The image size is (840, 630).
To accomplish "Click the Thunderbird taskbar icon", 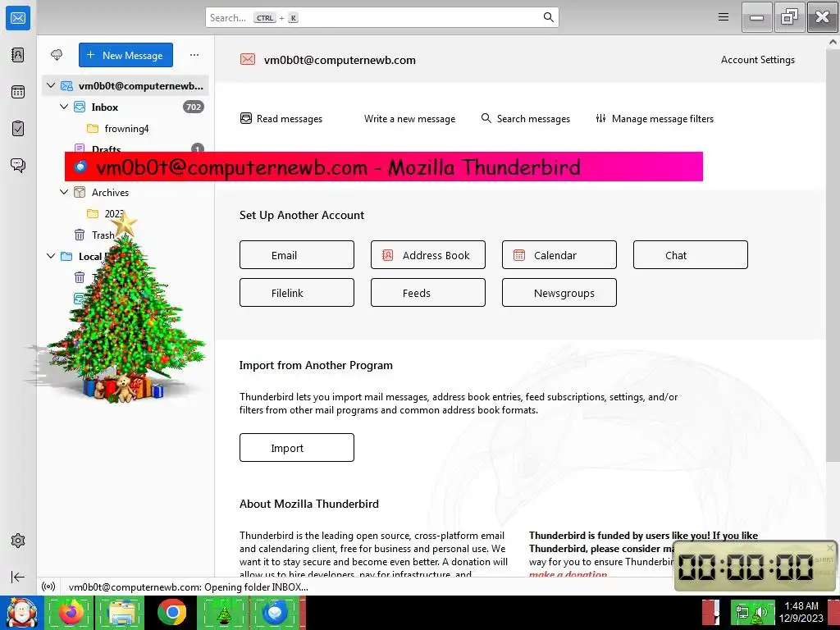I will coord(275,613).
